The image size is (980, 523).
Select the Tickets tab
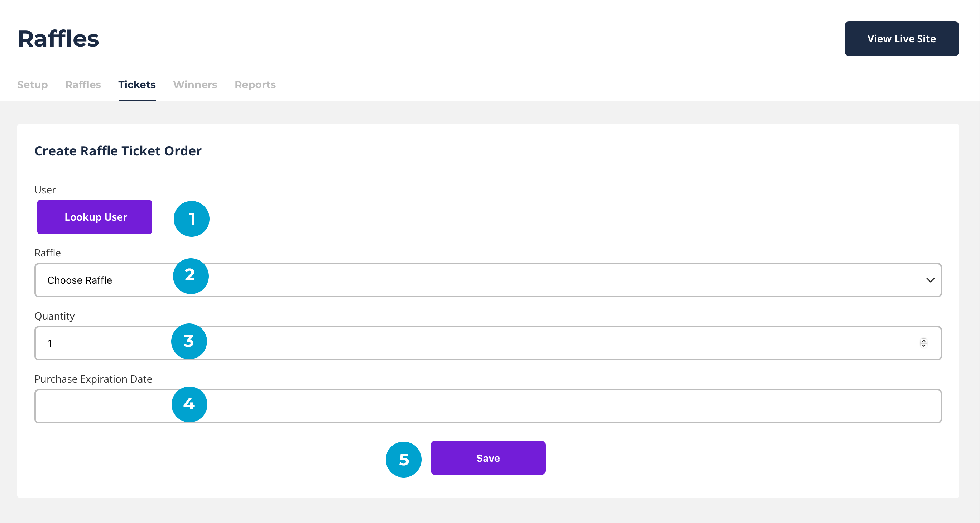137,85
